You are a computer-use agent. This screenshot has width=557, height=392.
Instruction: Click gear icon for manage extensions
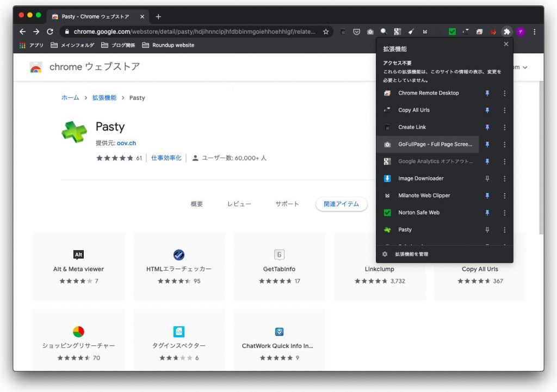385,254
